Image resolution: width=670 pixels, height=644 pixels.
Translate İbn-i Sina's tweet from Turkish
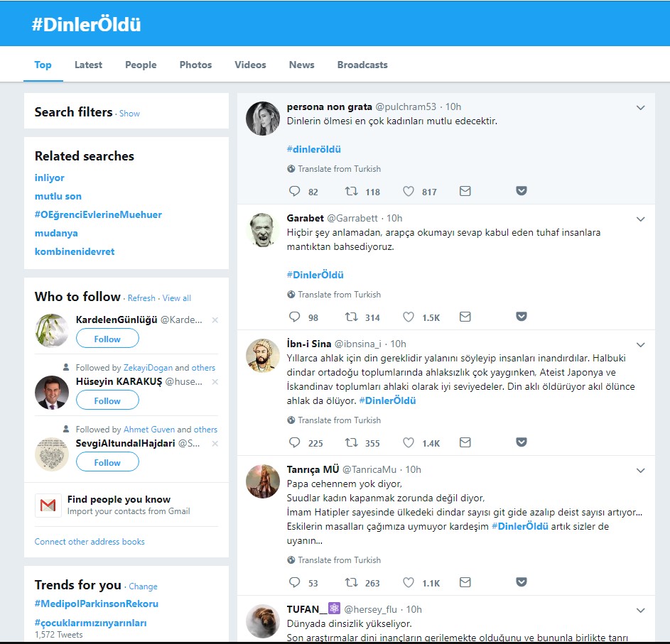340,420
